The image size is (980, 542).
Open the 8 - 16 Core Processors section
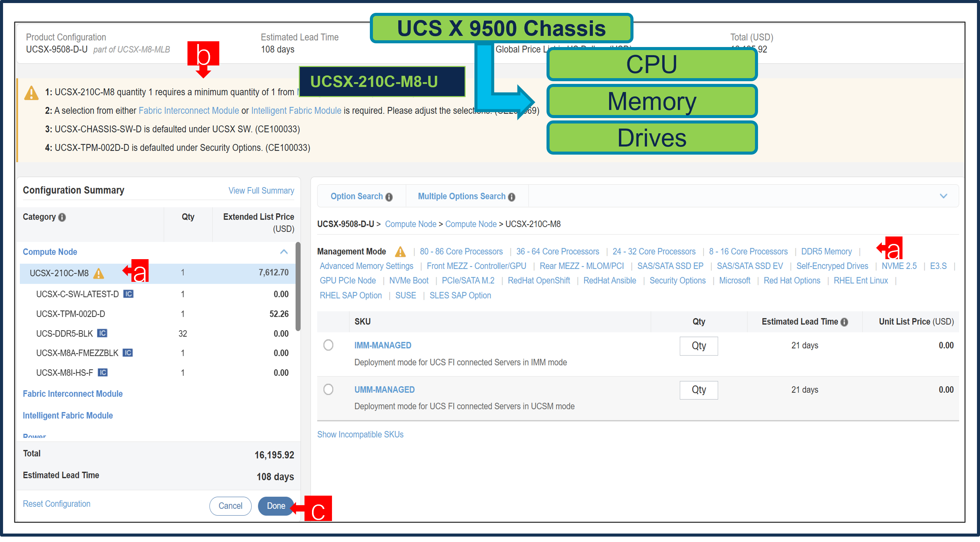[748, 252]
